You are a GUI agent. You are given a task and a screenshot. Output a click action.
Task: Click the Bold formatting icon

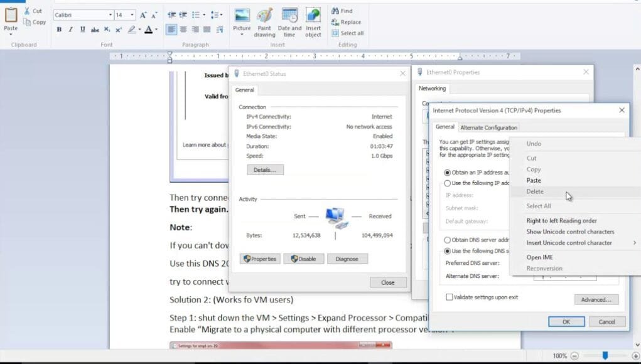(59, 29)
